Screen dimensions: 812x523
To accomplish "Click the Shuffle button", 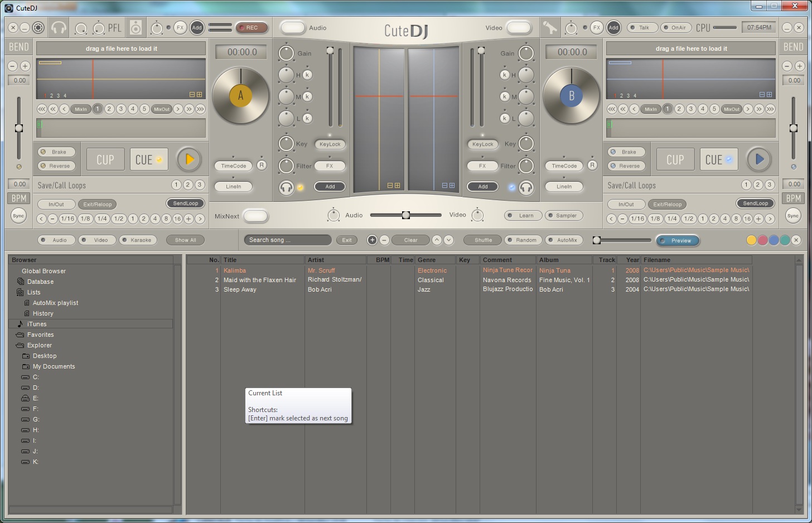I will pyautogui.click(x=483, y=240).
